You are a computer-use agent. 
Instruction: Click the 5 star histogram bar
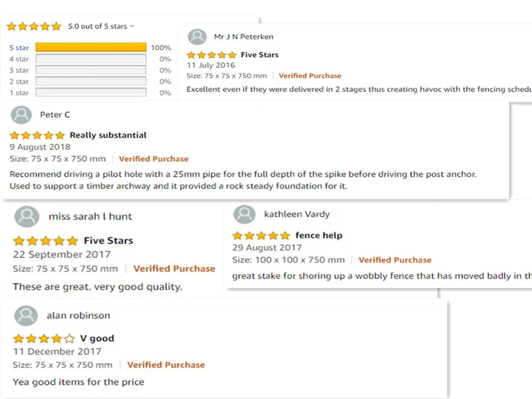click(90, 48)
